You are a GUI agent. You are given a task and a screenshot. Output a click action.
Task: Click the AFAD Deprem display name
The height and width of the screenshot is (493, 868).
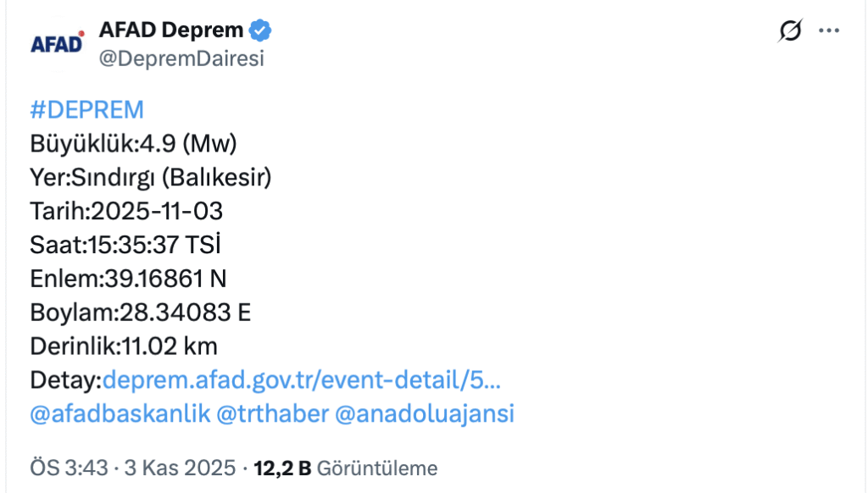[x=170, y=28]
